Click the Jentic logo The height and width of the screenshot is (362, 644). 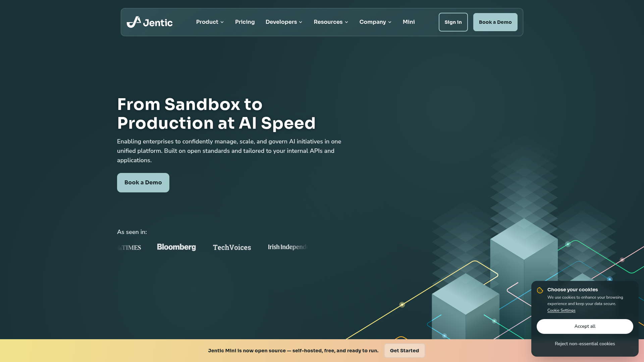150,22
